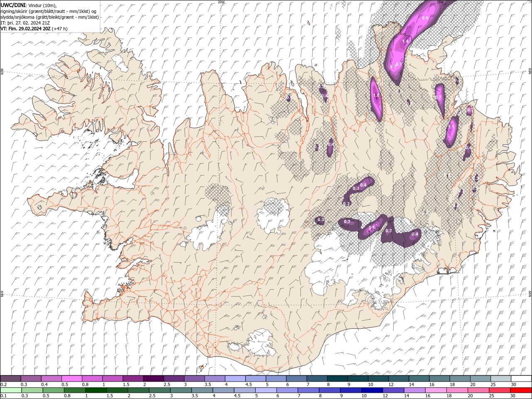Select 'VT: Fim. 29.02.2024 20Z (+47 h)' line
This screenshot has width=532, height=399.
pos(34,29)
